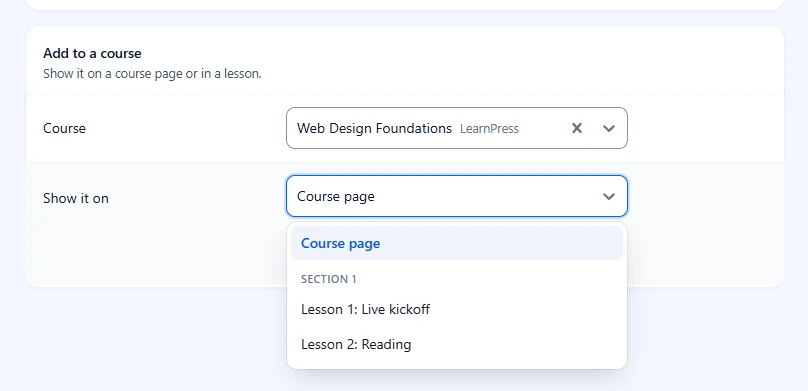Click the Add to a course heading
Image resolution: width=808 pixels, height=391 pixels.
click(x=92, y=54)
